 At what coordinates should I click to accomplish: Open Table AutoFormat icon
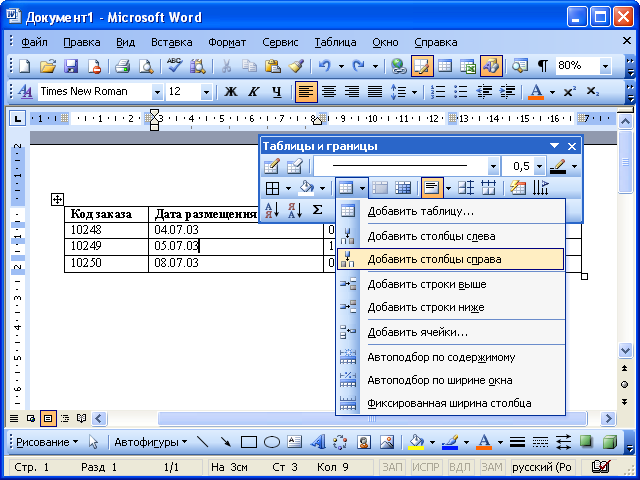(518, 188)
